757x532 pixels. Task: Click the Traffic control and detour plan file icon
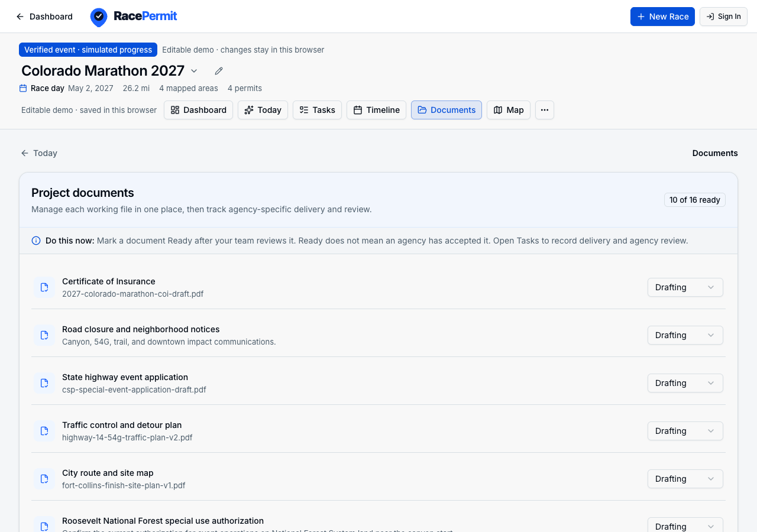click(x=44, y=431)
